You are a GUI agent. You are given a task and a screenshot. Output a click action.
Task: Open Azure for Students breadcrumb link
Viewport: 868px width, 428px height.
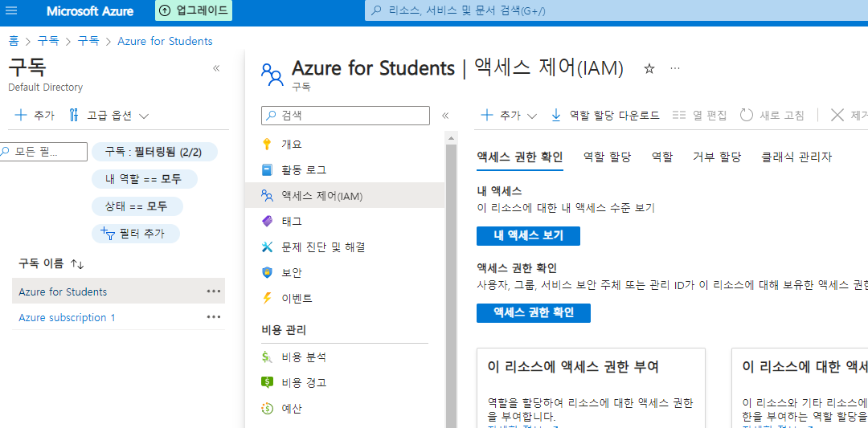pyautogui.click(x=165, y=41)
